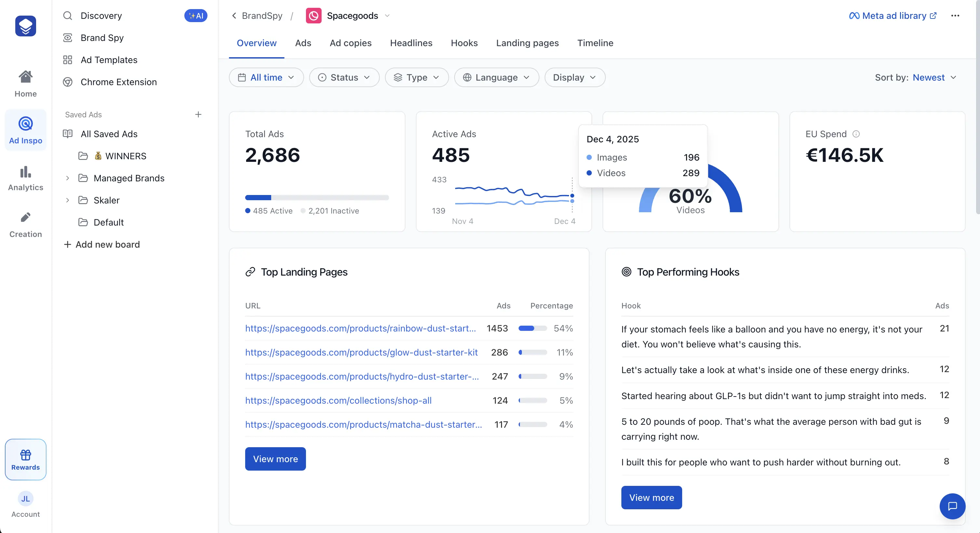Screen dimensions: 980x533
Task: Click the Dec 4 point on Active Ads chart
Action: (x=572, y=196)
